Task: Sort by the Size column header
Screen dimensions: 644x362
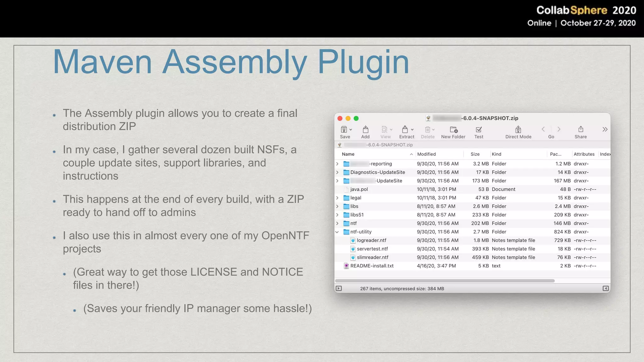Action: click(x=475, y=154)
